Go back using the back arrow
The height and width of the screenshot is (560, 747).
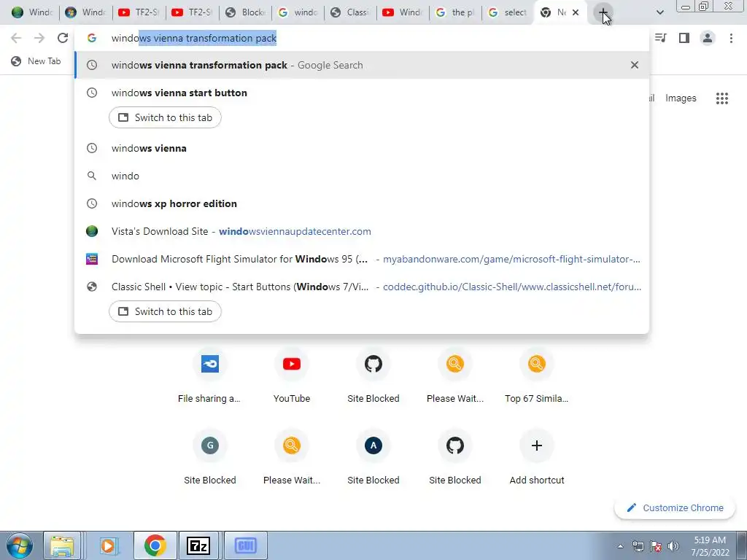pyautogui.click(x=16, y=38)
